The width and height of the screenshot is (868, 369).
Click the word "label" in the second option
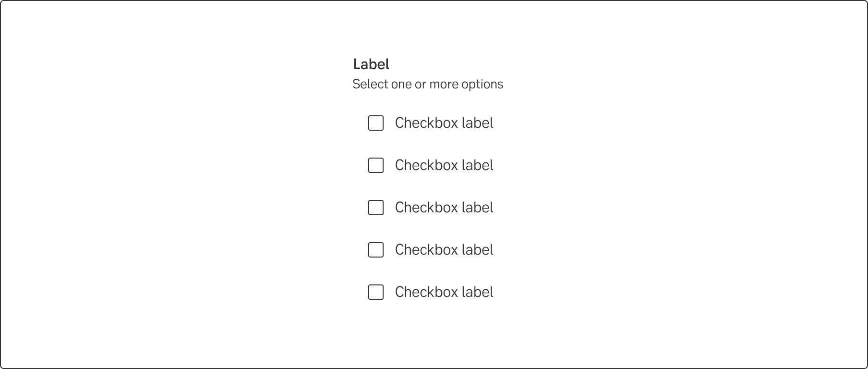(x=477, y=165)
